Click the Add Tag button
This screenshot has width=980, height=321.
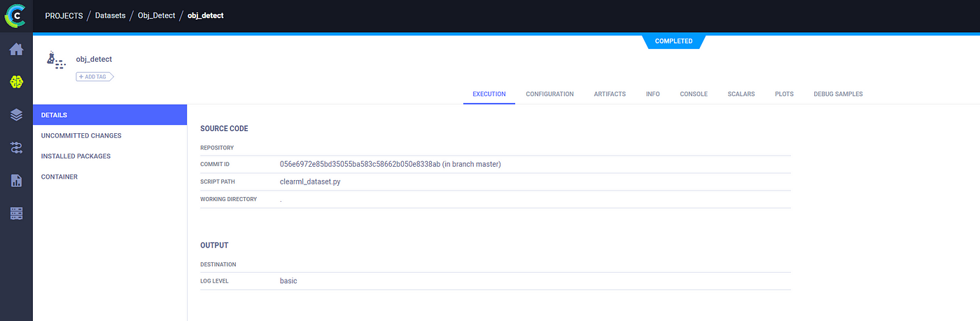[x=94, y=76]
